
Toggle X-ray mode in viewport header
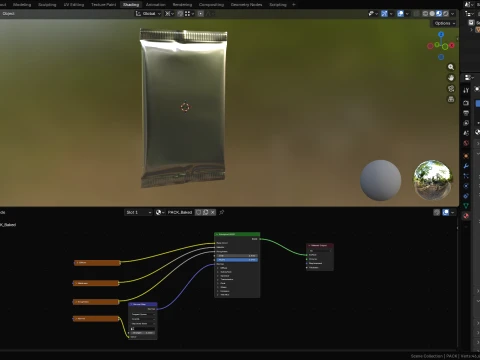click(x=417, y=14)
